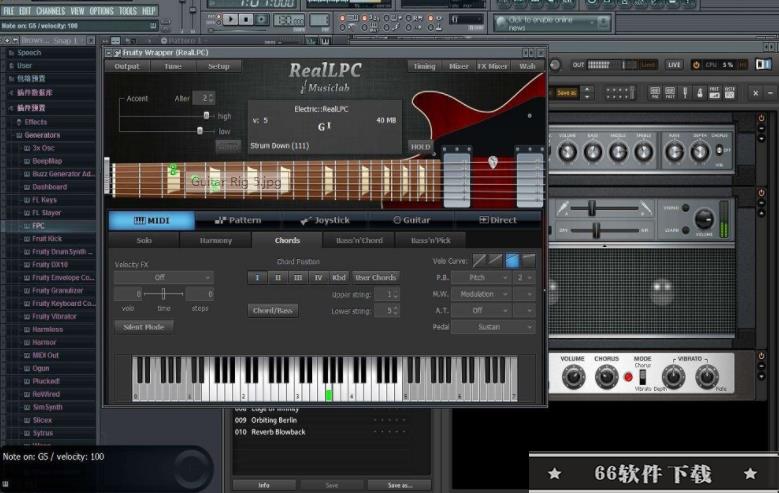The height and width of the screenshot is (493, 779).
Task: Switch RealLPC to MIDI mode
Action: coord(152,220)
